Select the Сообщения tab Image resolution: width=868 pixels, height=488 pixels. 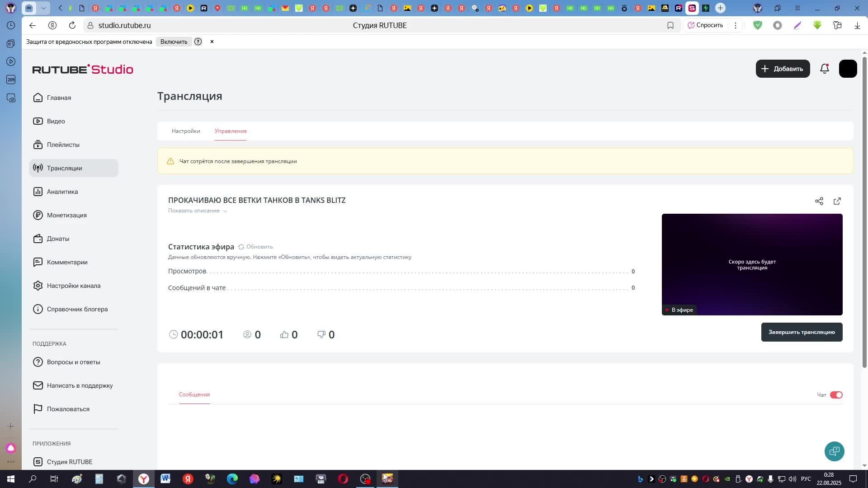pos(194,394)
